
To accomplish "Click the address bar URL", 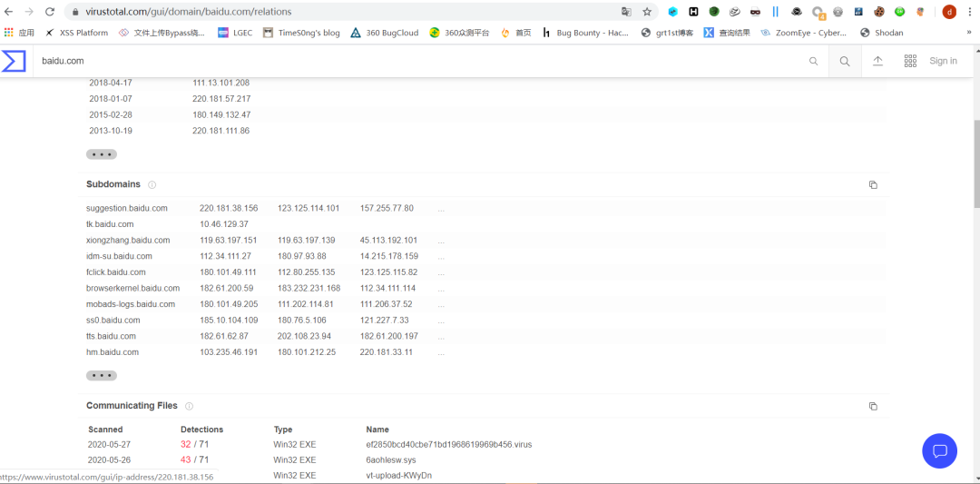I will 188,11.
